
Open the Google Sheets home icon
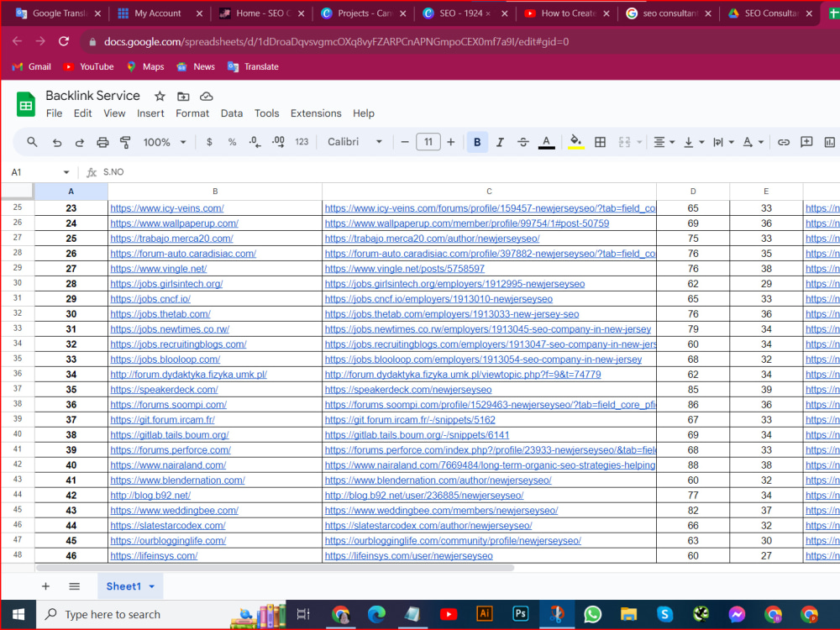point(26,104)
